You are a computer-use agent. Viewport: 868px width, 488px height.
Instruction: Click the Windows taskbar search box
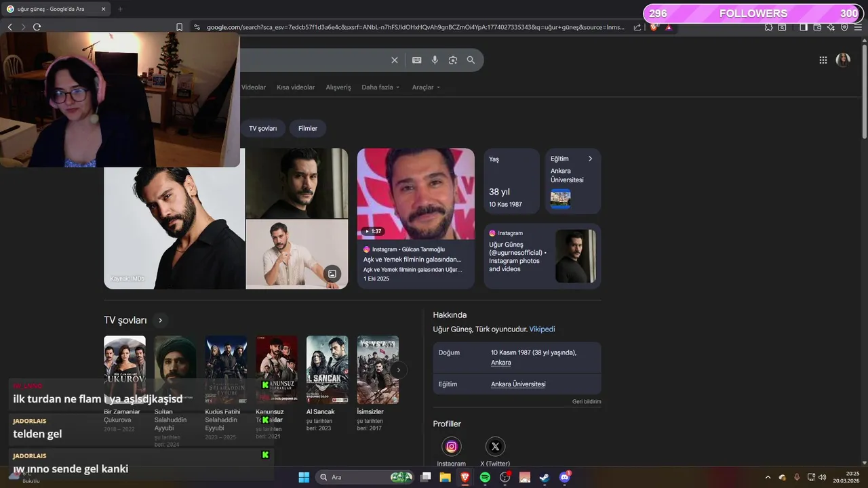click(x=365, y=477)
